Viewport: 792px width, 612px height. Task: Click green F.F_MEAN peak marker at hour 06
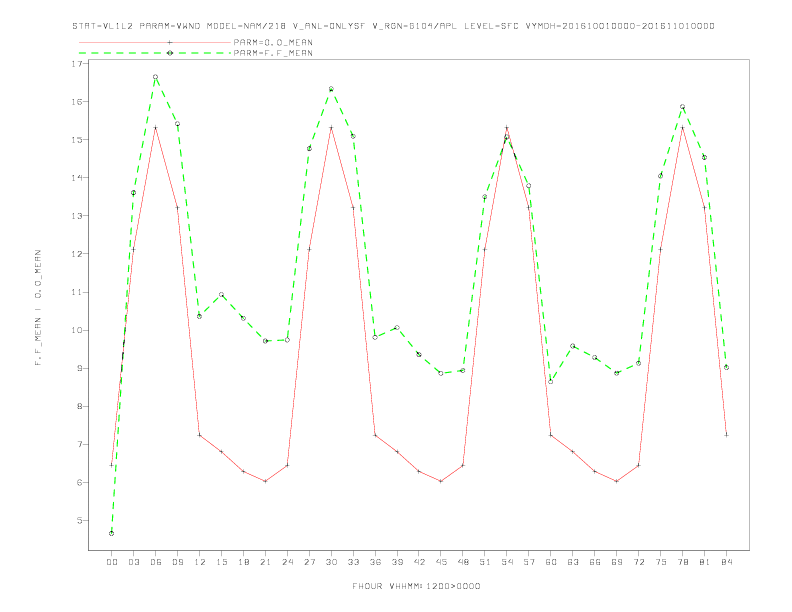[x=156, y=77]
